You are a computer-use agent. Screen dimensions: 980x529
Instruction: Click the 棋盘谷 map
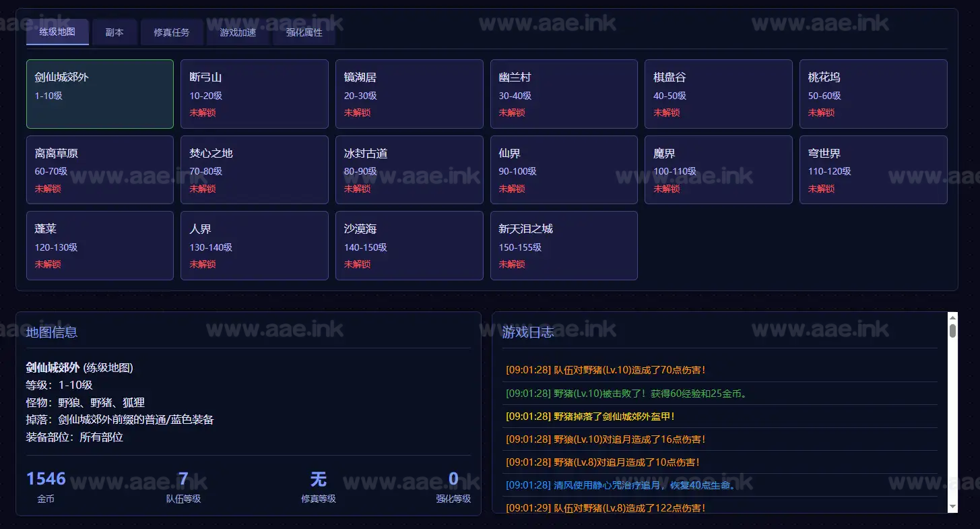[x=718, y=94]
